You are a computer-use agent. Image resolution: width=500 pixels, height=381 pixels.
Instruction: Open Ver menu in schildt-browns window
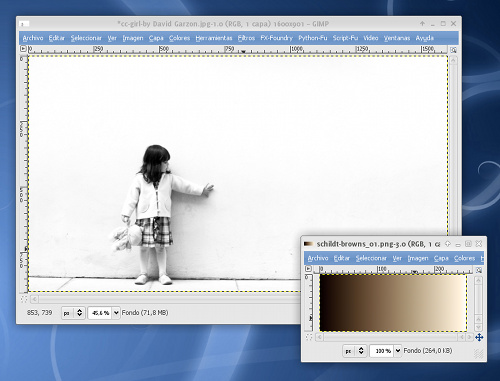pos(397,258)
